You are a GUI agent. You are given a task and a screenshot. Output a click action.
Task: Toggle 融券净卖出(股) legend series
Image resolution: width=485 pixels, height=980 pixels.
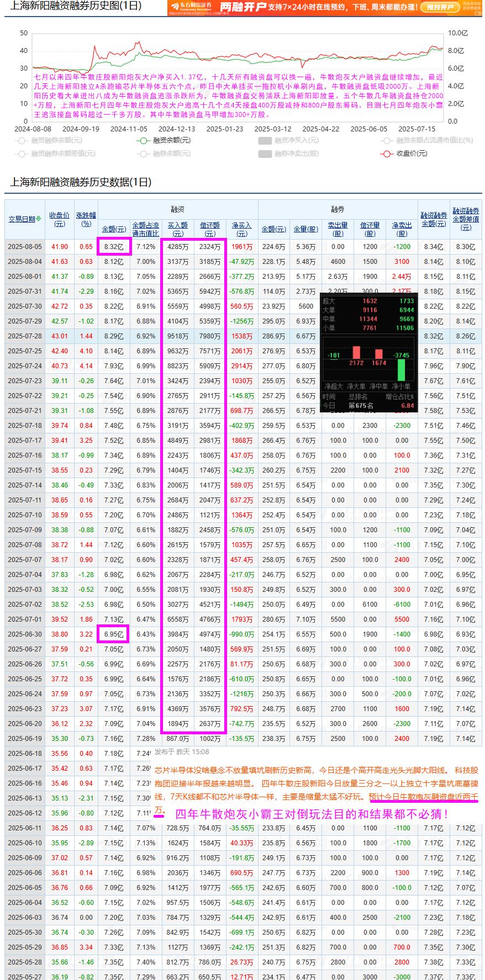(x=288, y=153)
